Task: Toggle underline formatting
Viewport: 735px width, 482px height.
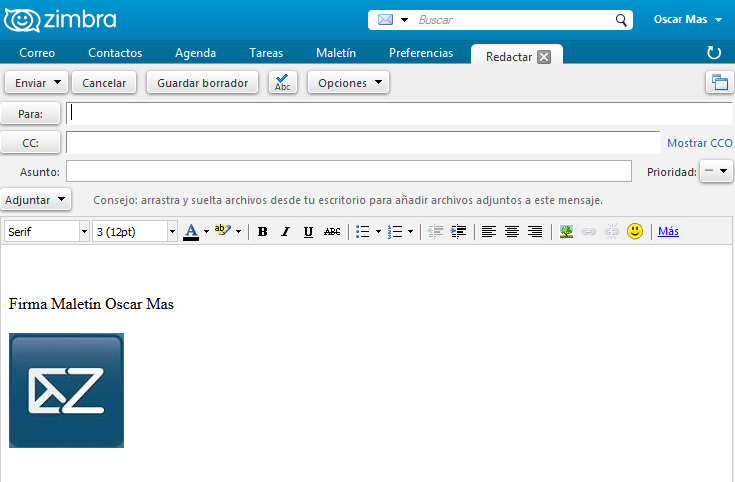Action: tap(308, 232)
